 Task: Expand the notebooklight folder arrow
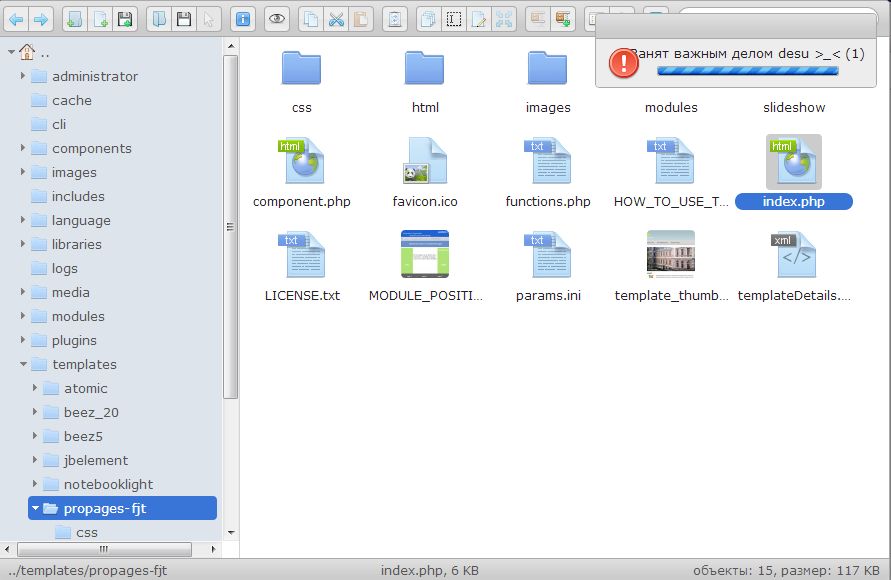[x=35, y=483]
